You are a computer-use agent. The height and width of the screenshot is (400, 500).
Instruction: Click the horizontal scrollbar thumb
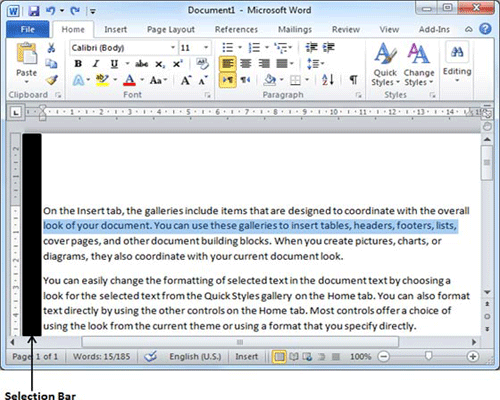click(240, 342)
